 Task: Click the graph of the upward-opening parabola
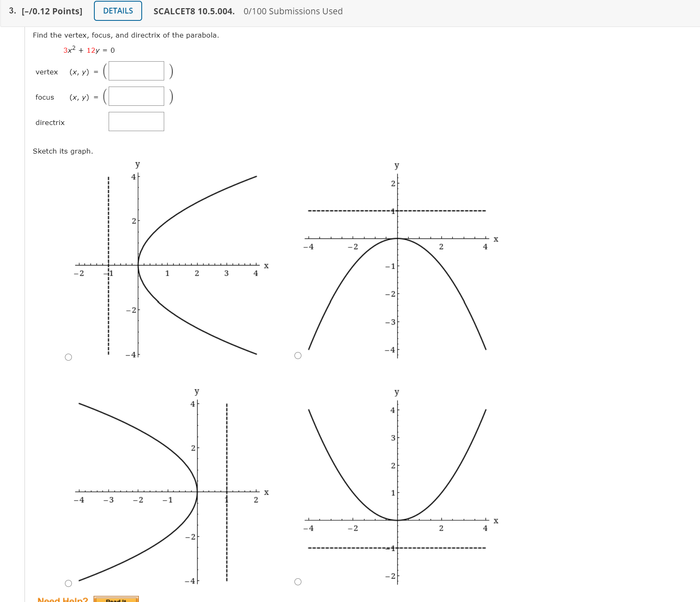[x=401, y=486]
